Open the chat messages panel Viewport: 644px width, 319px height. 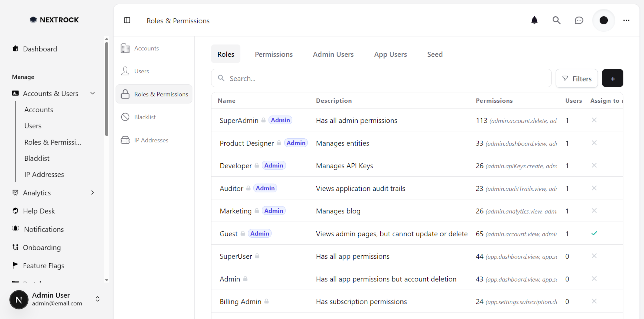[579, 20]
